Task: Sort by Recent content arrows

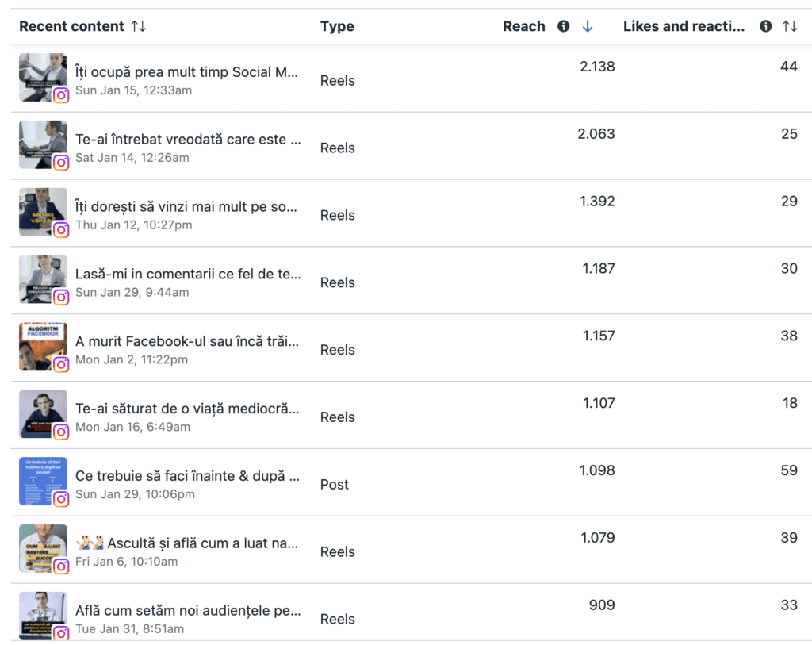Action: [x=138, y=26]
